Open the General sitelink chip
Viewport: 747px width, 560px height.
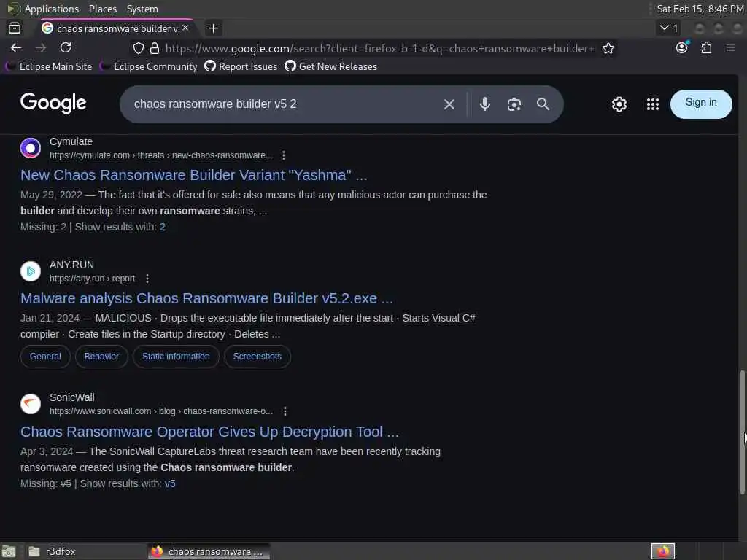pyautogui.click(x=45, y=357)
